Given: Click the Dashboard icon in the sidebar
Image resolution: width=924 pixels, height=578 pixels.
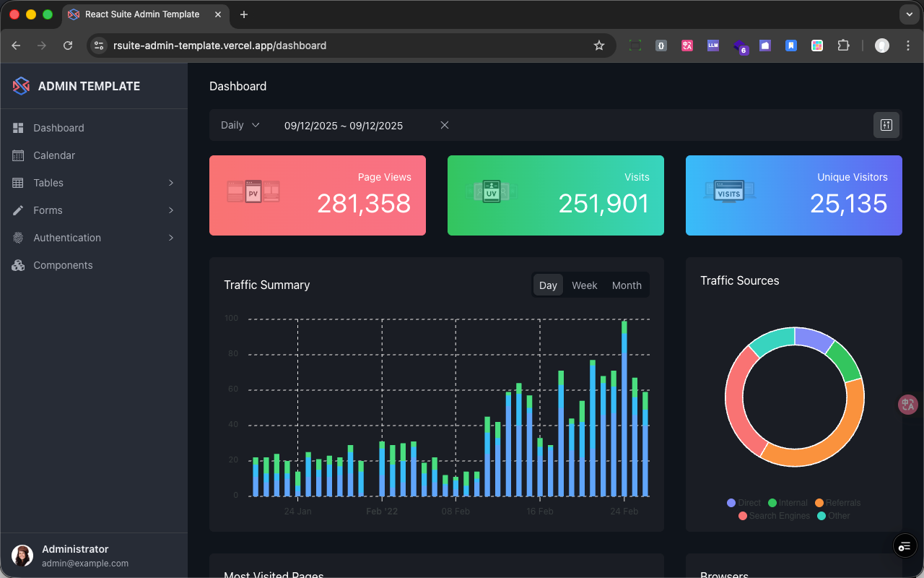Looking at the screenshot, I should point(18,128).
